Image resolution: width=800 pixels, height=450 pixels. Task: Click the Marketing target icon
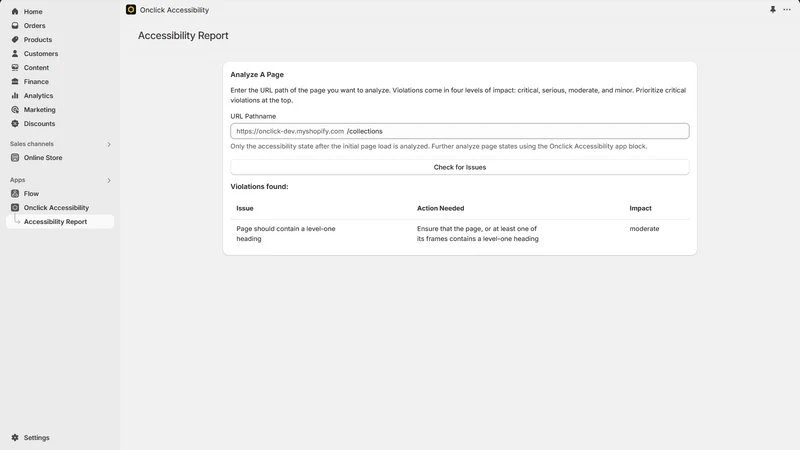click(15, 110)
